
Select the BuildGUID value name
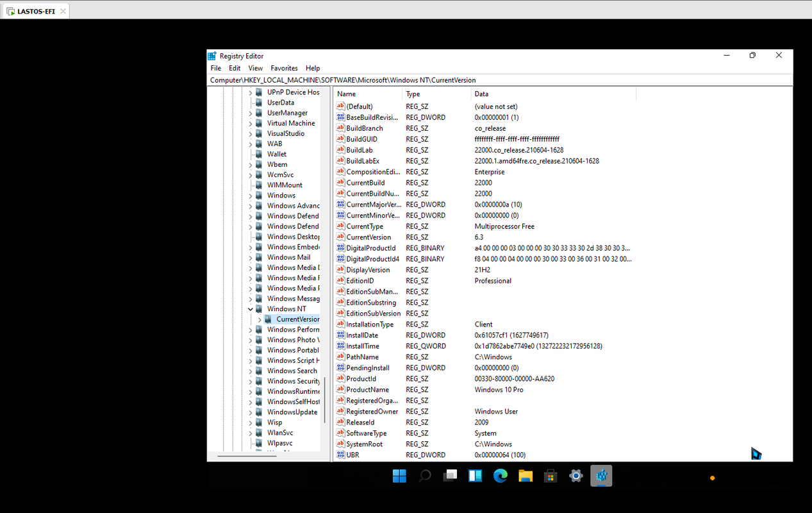[361, 139]
